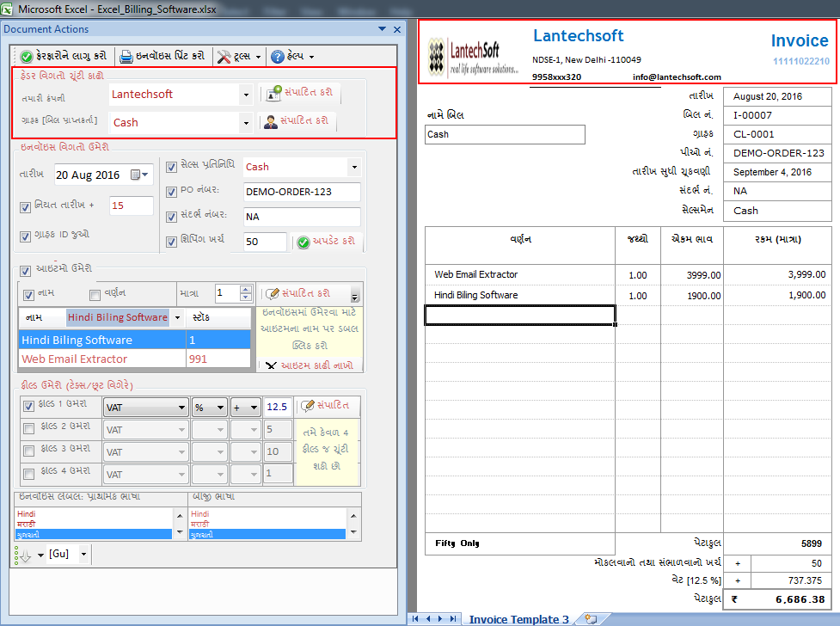Click the shipping cost field showing 50

coord(265,242)
